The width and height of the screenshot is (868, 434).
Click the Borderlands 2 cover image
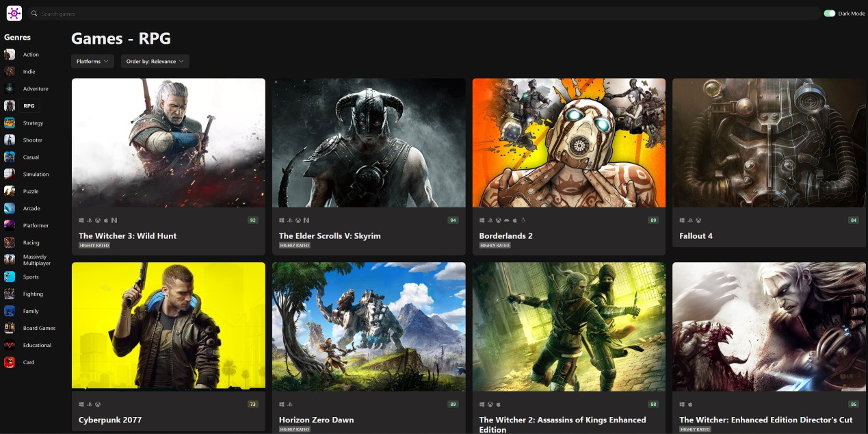tap(569, 142)
